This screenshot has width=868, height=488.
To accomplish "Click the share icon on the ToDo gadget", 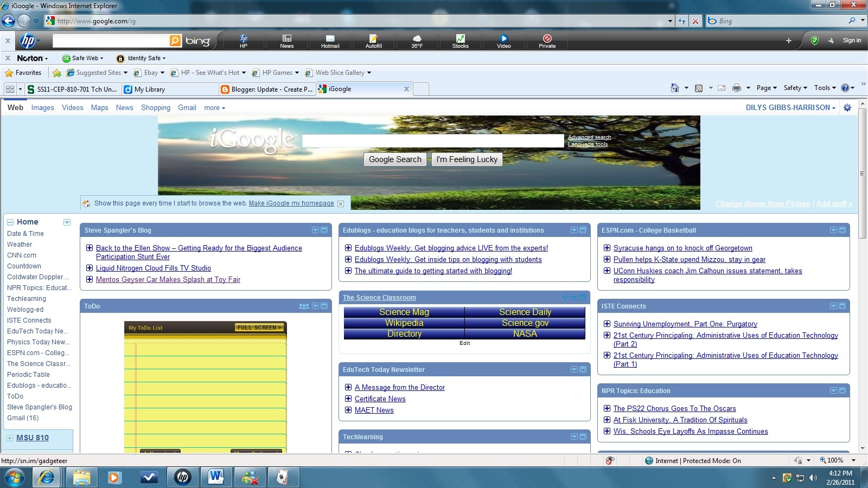I will coord(304,306).
